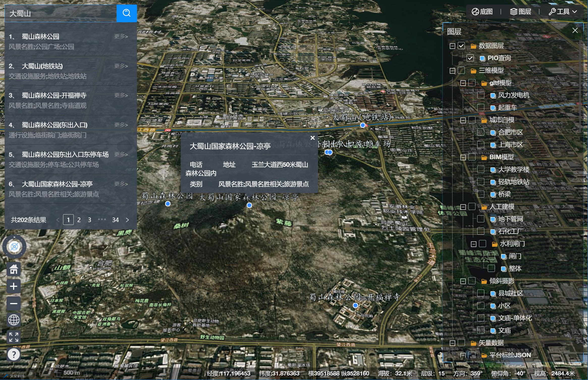Click the 大蜀山 search input field

point(61,13)
